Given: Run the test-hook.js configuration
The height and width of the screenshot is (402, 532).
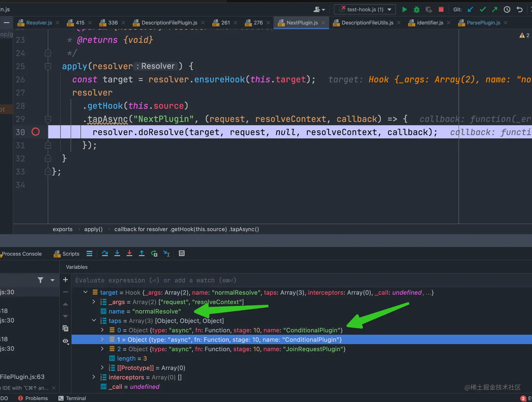Looking at the screenshot, I should point(404,9).
